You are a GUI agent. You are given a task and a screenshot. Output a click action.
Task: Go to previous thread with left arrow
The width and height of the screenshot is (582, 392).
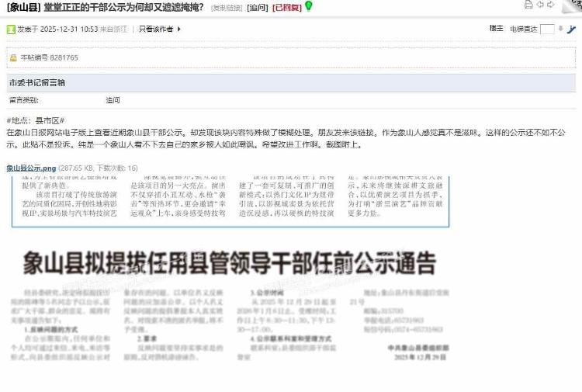539,5
